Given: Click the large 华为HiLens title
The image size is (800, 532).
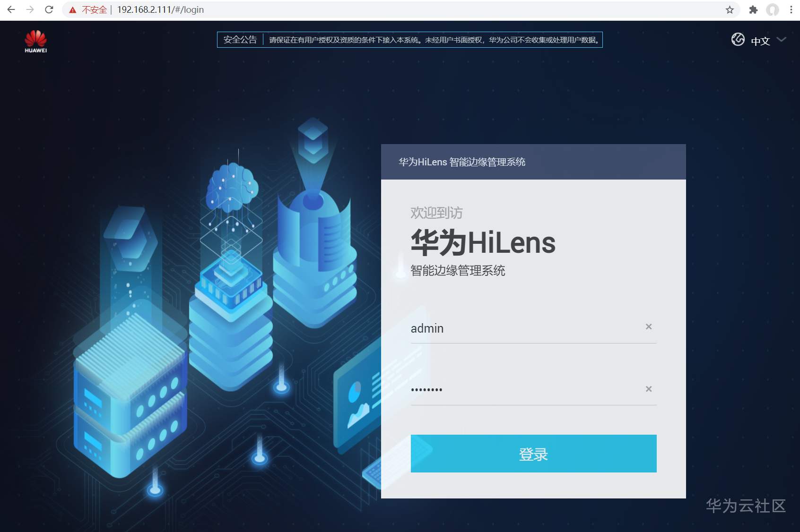Looking at the screenshot, I should tap(483, 243).
